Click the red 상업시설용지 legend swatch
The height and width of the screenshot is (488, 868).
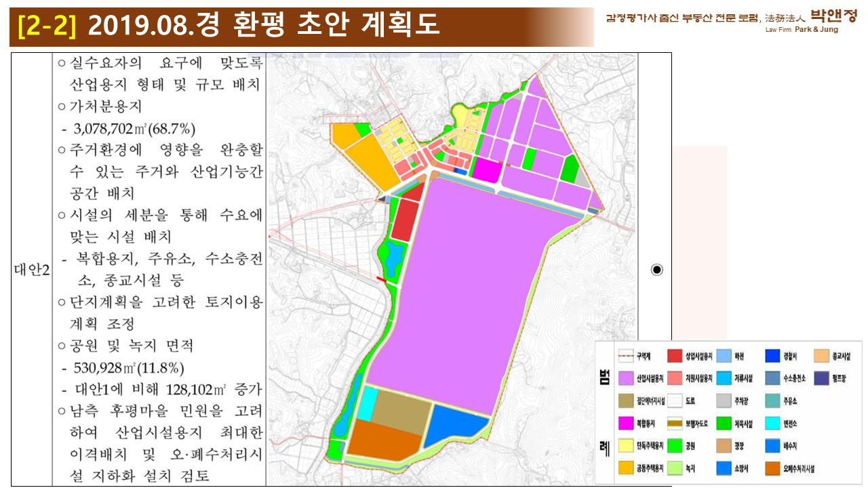tap(676, 356)
